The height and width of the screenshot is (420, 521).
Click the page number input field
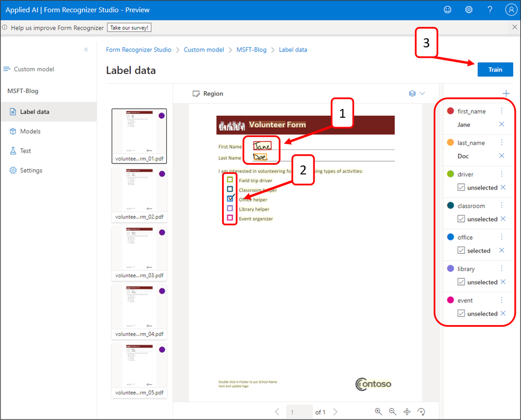299,412
